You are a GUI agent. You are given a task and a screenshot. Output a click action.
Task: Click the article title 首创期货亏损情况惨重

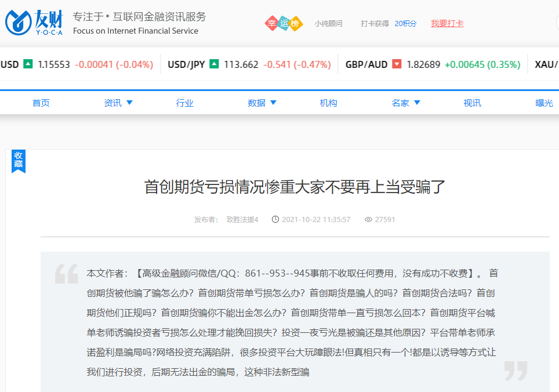tap(295, 187)
